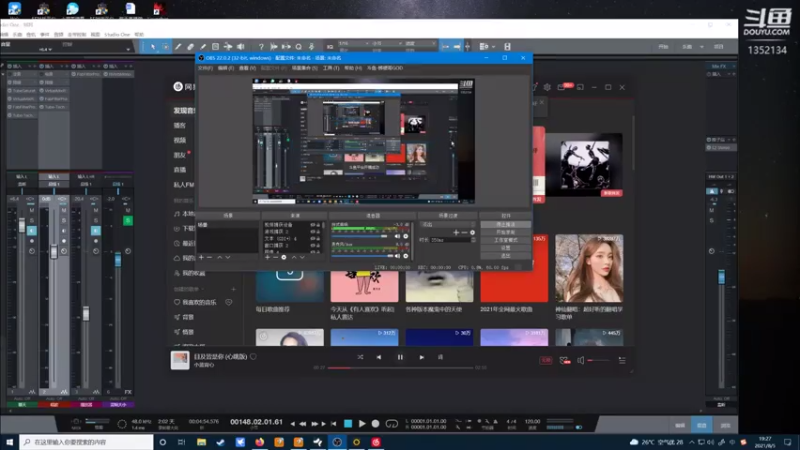
Task: Toggle blue monitor button on third mixer channel
Action: (95, 231)
